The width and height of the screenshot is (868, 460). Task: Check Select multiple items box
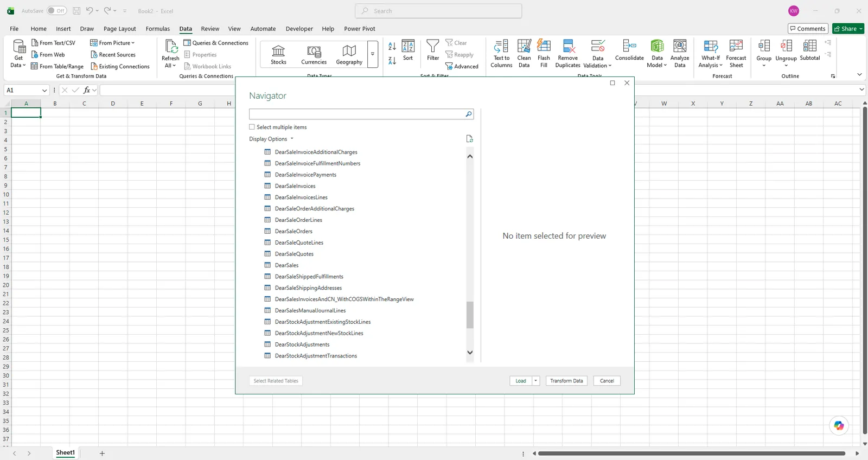252,127
